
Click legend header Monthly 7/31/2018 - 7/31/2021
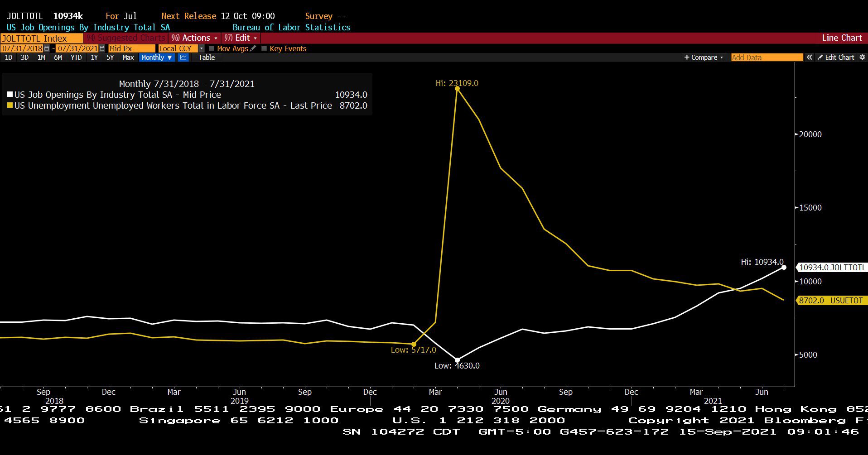187,84
